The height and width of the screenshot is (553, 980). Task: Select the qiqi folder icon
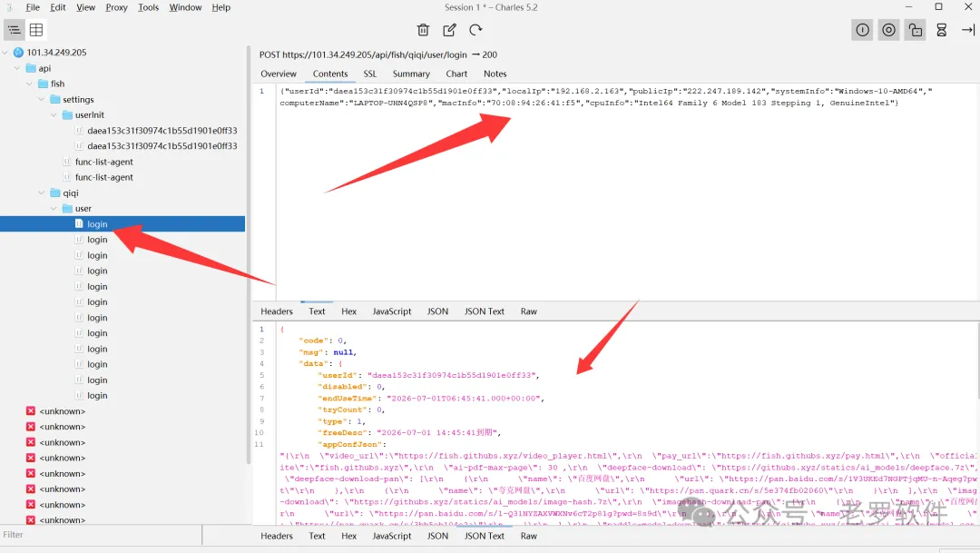tap(55, 193)
